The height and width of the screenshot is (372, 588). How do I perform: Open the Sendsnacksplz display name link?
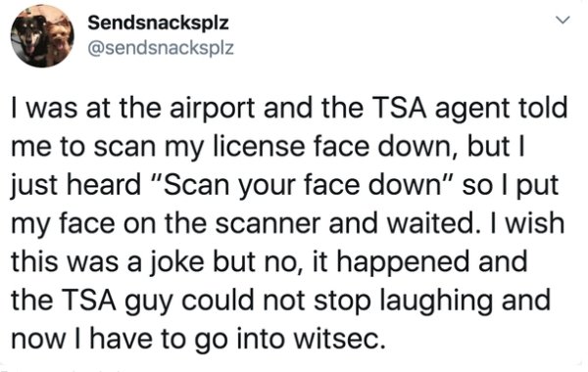pyautogui.click(x=158, y=23)
